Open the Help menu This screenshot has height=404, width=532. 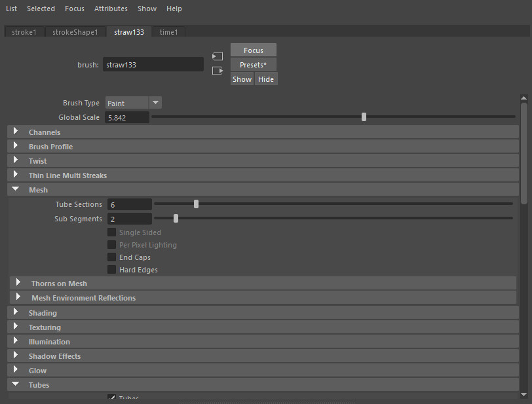coord(174,9)
